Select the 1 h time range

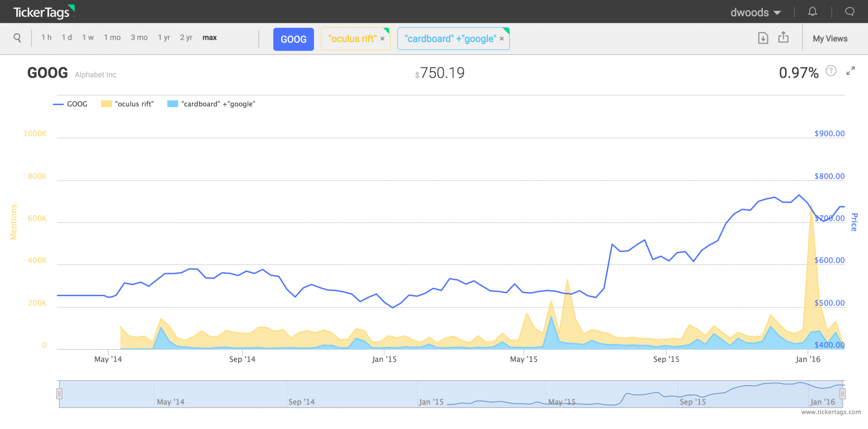(x=46, y=38)
